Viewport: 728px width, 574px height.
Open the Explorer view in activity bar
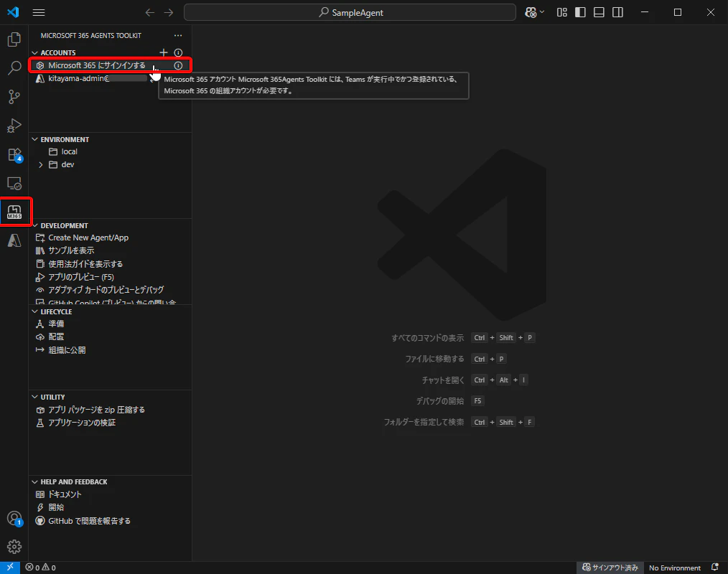14,39
